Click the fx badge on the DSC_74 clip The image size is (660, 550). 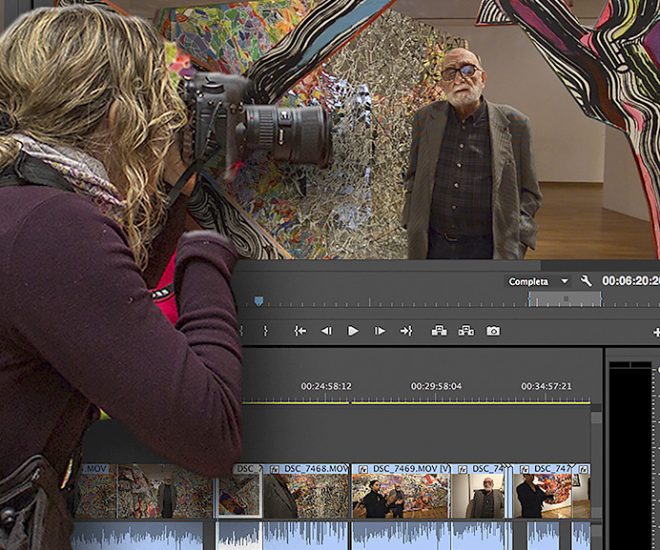click(x=462, y=469)
